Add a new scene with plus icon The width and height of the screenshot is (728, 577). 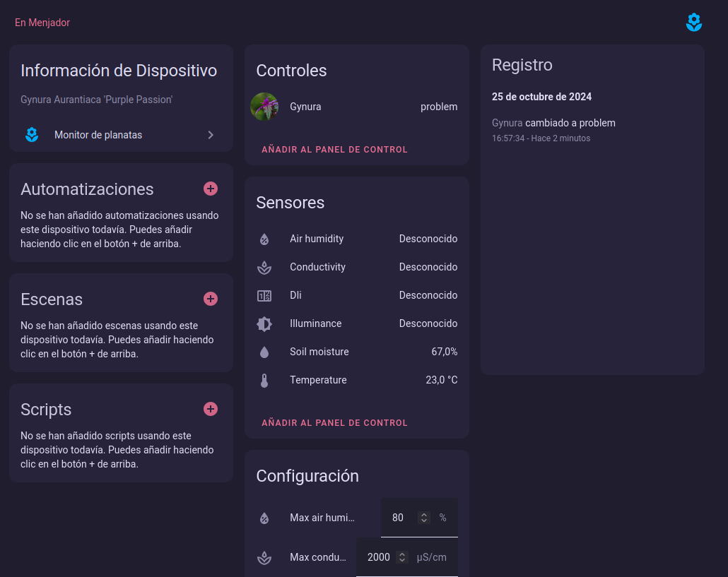211,299
